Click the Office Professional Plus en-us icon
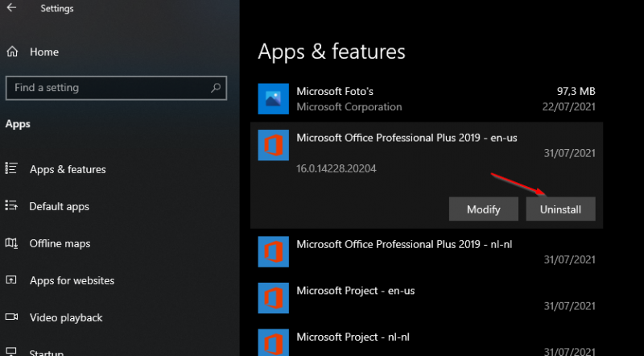This screenshot has height=356, width=644. 273,146
